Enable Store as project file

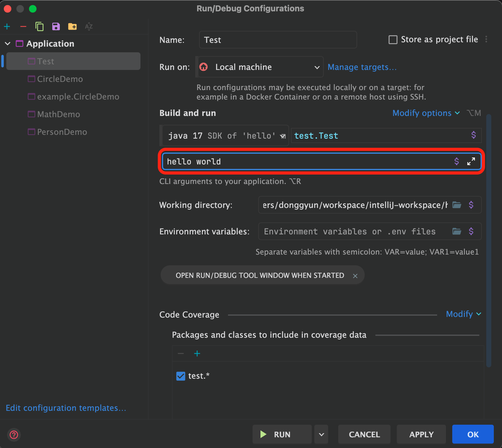(393, 40)
